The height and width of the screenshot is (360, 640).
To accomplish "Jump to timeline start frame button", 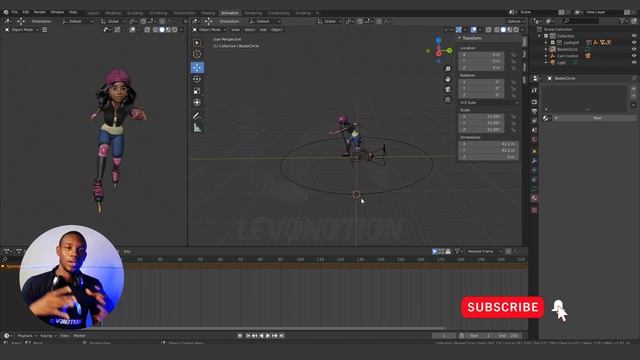I will tap(248, 336).
